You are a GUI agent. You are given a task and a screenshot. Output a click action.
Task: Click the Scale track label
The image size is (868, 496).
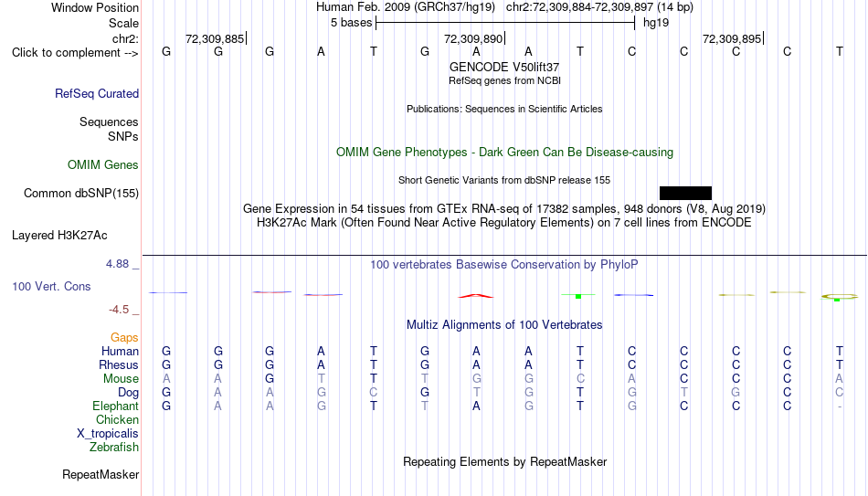coord(124,23)
